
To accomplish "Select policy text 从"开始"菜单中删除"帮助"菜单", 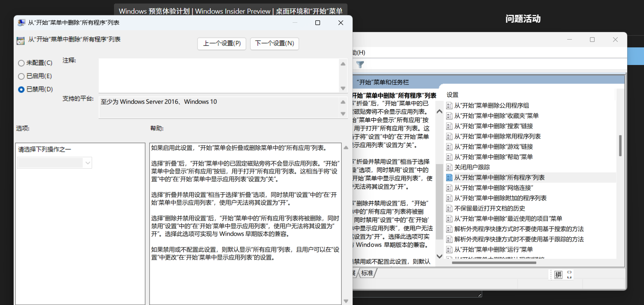I will coord(494,157).
